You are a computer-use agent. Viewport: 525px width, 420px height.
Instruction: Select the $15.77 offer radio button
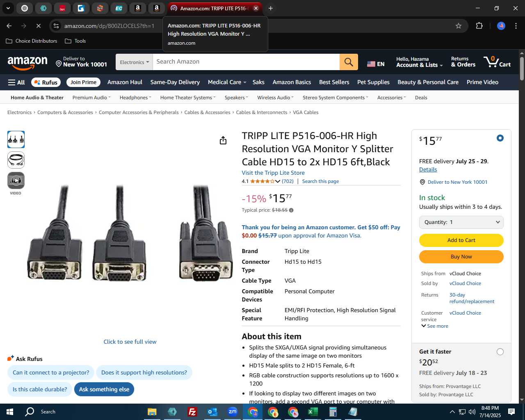click(x=500, y=138)
